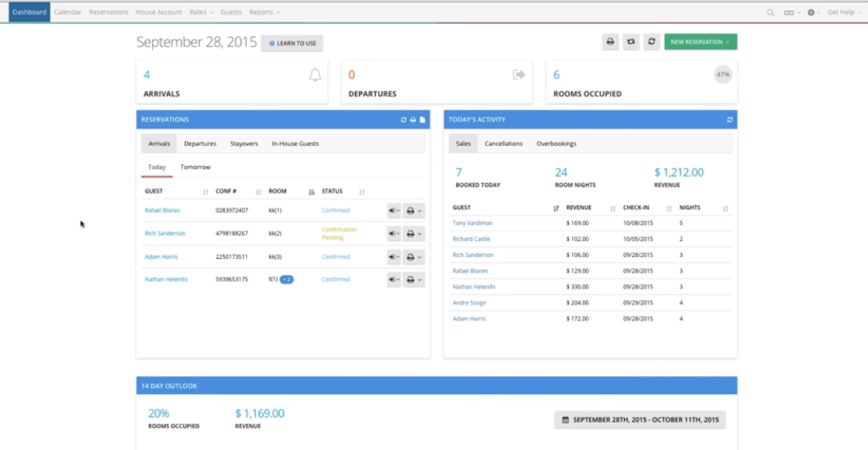Refresh the Today's Activity panel

(729, 120)
